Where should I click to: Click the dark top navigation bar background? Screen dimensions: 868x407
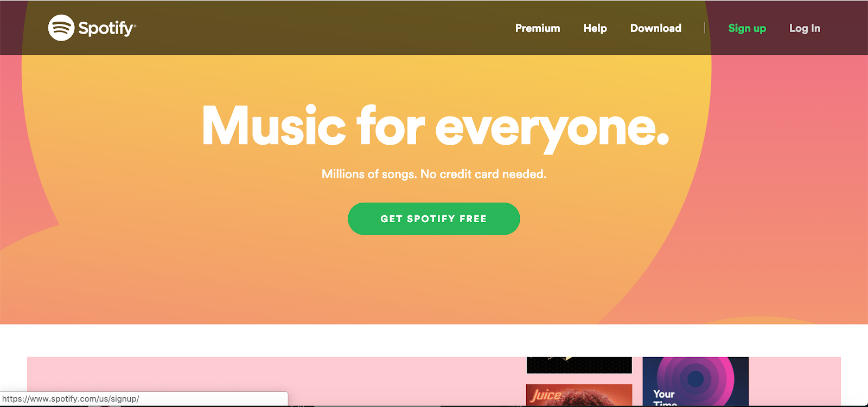pyautogui.click(x=325, y=28)
